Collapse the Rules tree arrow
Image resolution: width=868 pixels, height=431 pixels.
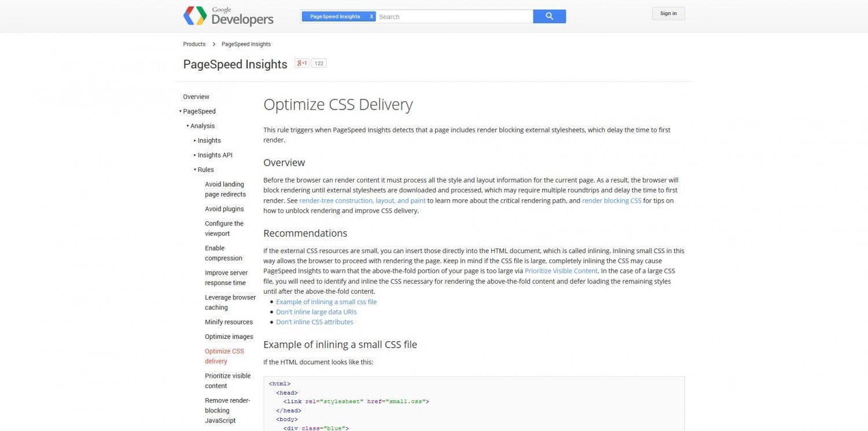pyautogui.click(x=195, y=170)
